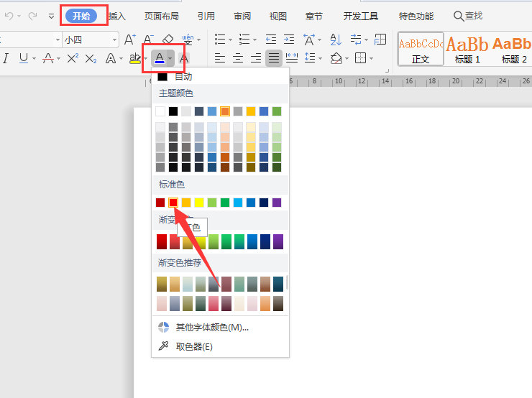
Task: Click 其他字体颜色(M)... option
Action: (212, 328)
